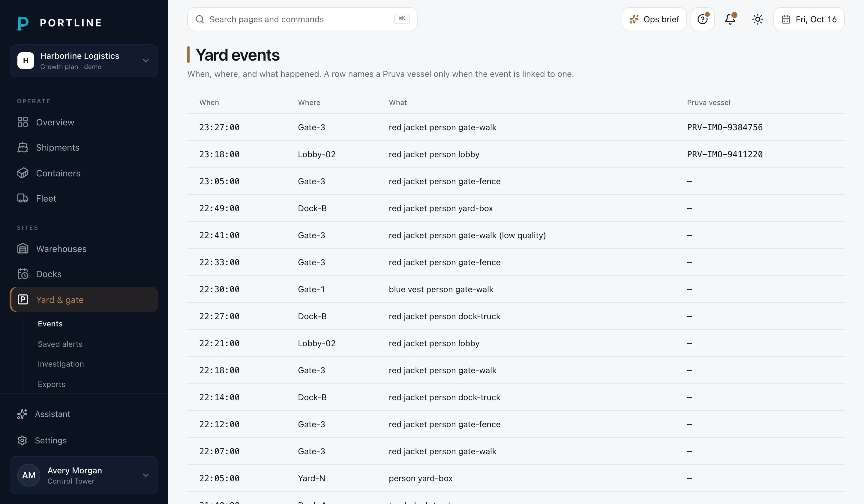Click the Harborline Logistics H avatar
This screenshot has height=504, width=864.
click(x=26, y=61)
